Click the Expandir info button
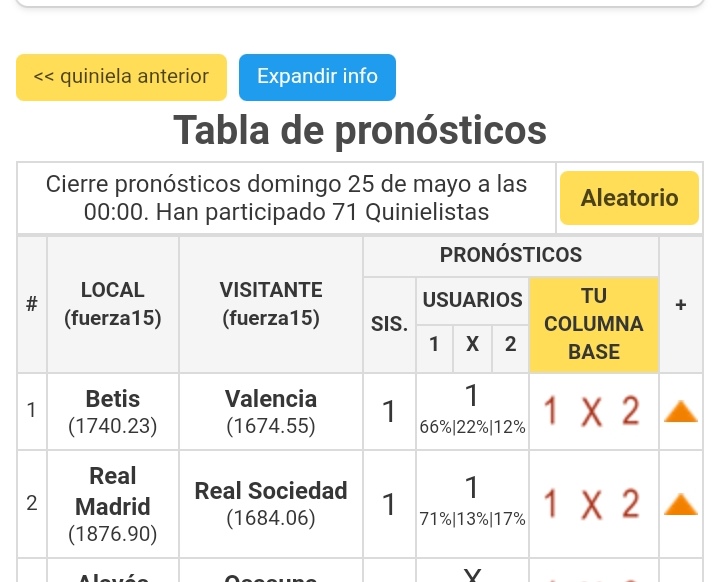Image resolution: width=720 pixels, height=582 pixels. (317, 77)
